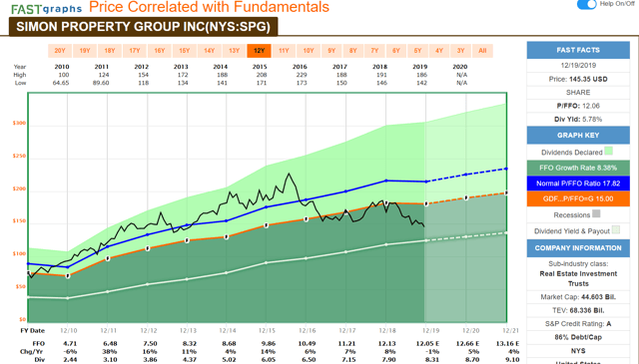Select the All time range tab
The height and width of the screenshot is (364, 639).
point(482,51)
